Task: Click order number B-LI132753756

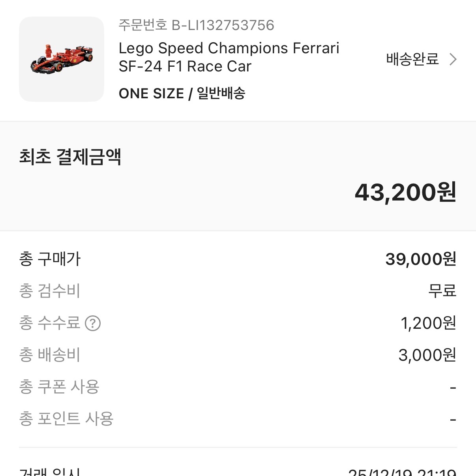Action: (x=196, y=25)
